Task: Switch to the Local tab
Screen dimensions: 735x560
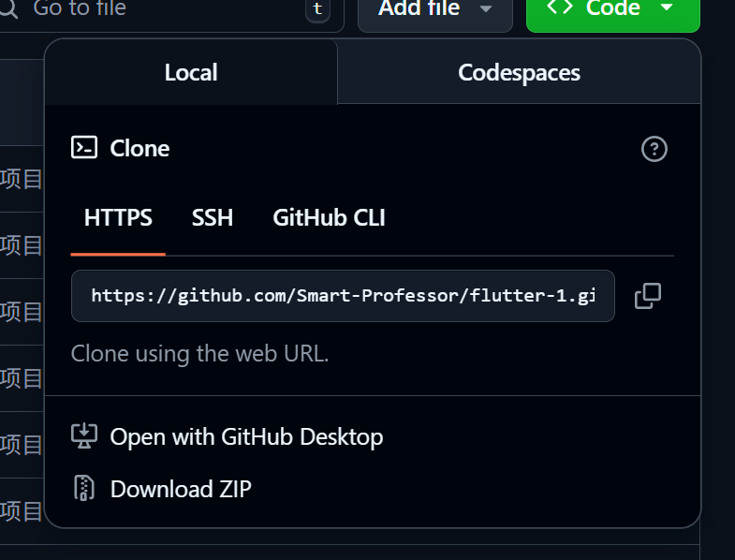Action: (x=191, y=73)
